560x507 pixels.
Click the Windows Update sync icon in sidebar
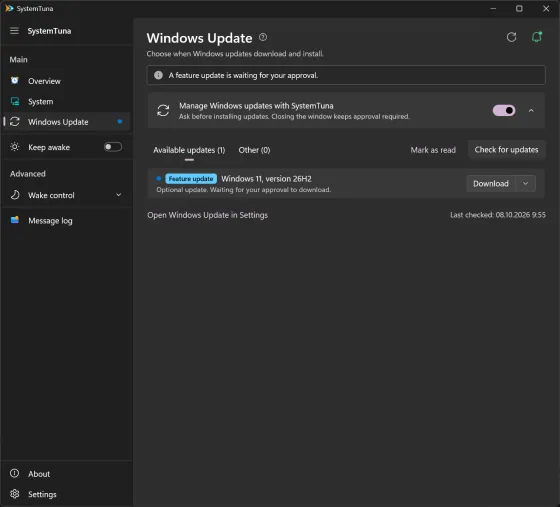15,122
